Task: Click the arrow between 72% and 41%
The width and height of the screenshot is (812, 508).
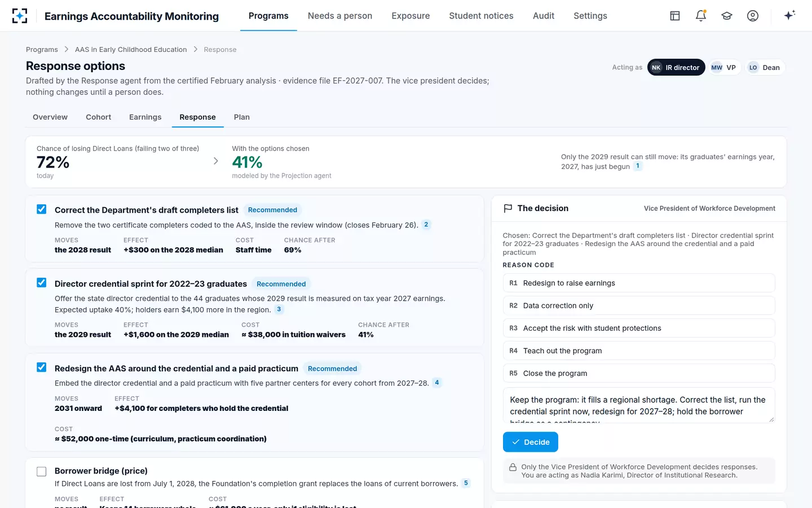Action: pos(216,161)
